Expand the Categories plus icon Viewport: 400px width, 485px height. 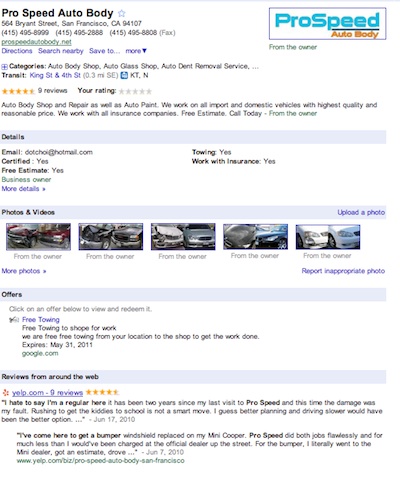(x=4, y=67)
